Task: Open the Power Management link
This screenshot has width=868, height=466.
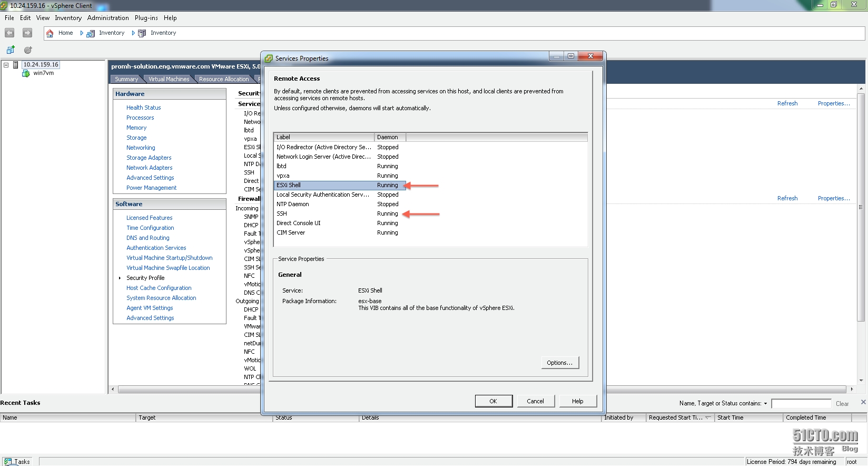Action: [151, 188]
